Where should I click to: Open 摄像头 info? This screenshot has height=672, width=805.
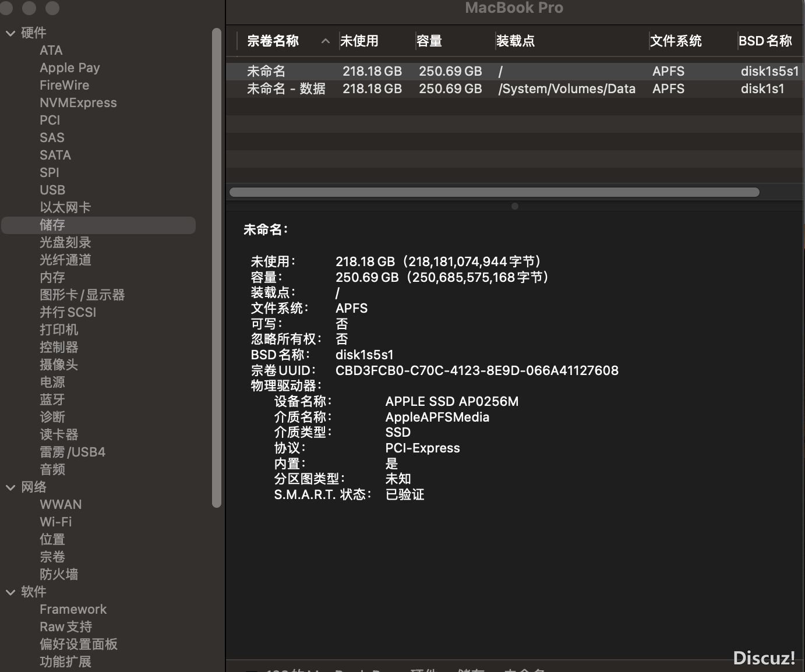tap(59, 365)
